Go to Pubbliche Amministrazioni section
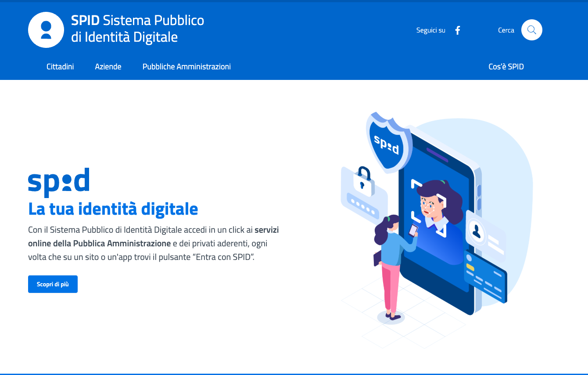The height and width of the screenshot is (375, 588). 186,67
